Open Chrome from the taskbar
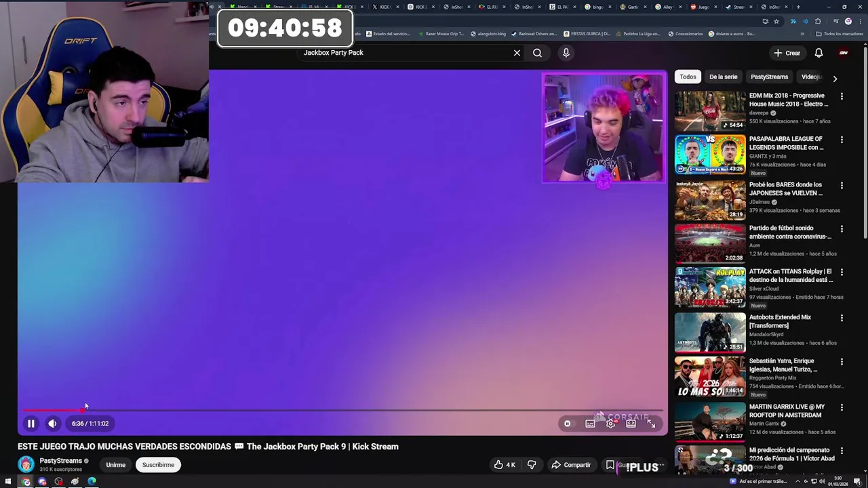This screenshot has width=868, height=488. (26, 482)
